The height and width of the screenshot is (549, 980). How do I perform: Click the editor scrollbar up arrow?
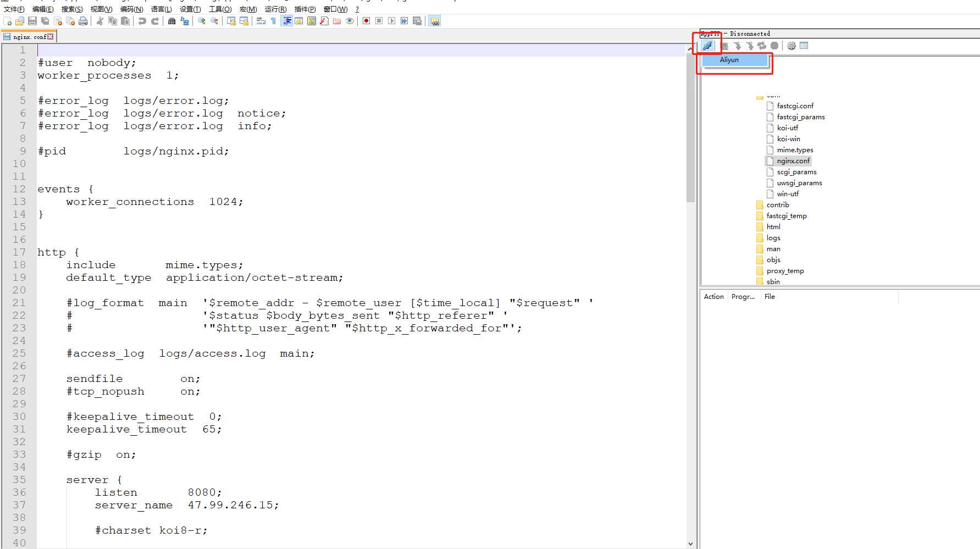tap(690, 49)
